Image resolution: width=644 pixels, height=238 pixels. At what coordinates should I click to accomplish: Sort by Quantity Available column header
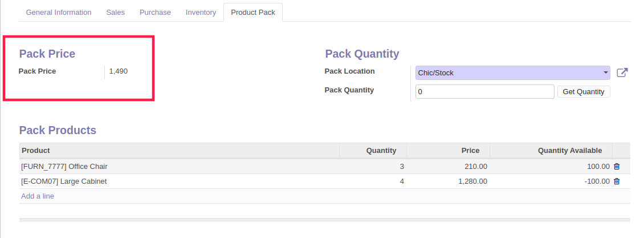pos(551,151)
